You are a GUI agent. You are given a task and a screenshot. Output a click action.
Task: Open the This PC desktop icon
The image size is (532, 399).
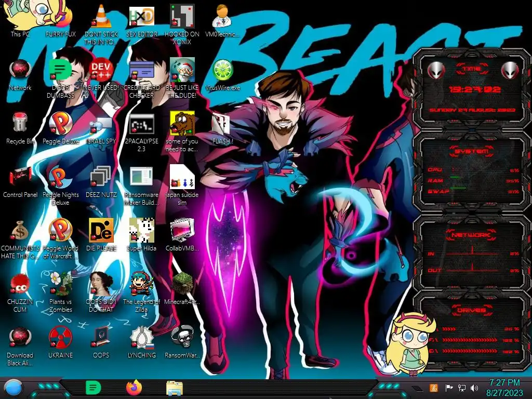[20, 20]
